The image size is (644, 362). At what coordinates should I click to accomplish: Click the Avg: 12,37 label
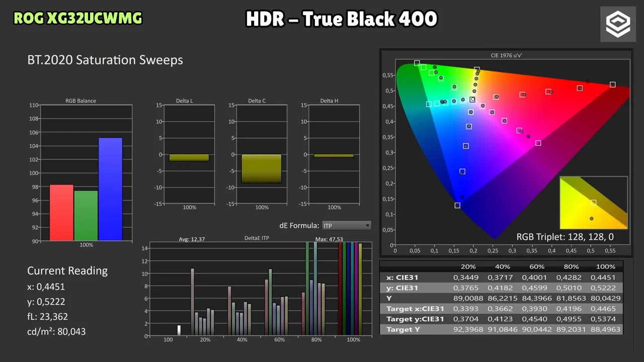[x=192, y=239]
